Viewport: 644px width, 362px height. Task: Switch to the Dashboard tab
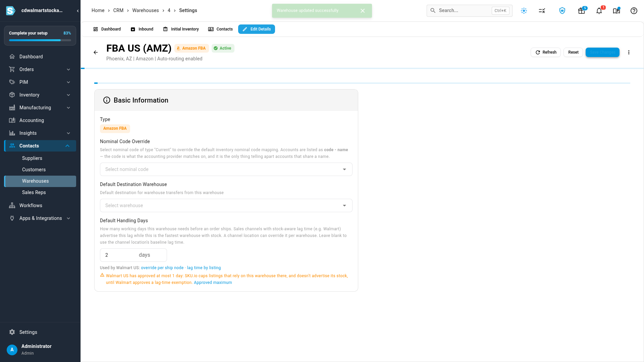coord(107,29)
